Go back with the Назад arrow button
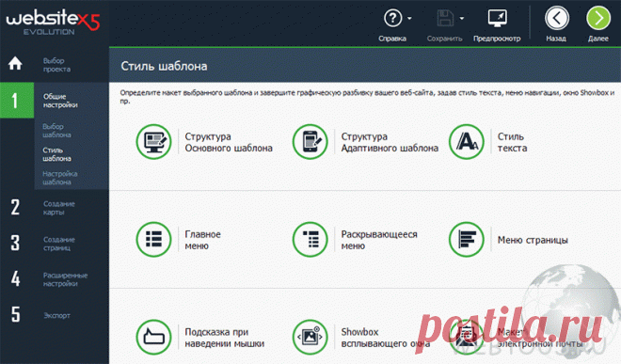Viewport: 621px width, 364px height. pos(557,18)
